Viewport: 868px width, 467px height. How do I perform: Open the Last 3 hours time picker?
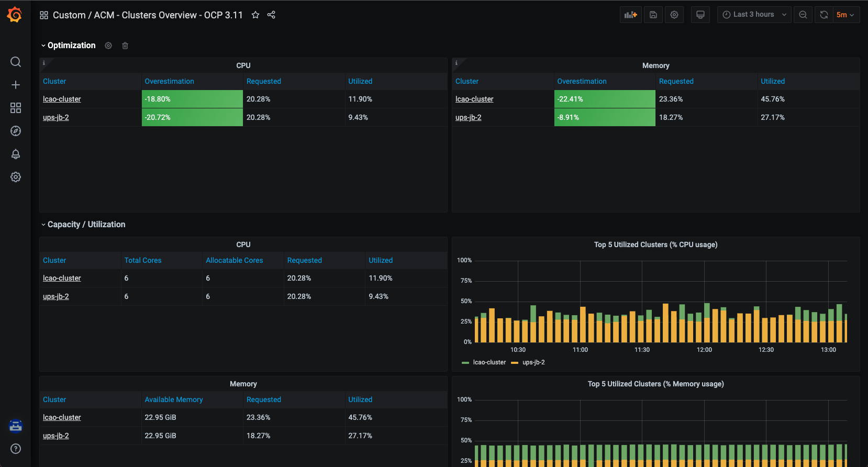pyautogui.click(x=754, y=15)
